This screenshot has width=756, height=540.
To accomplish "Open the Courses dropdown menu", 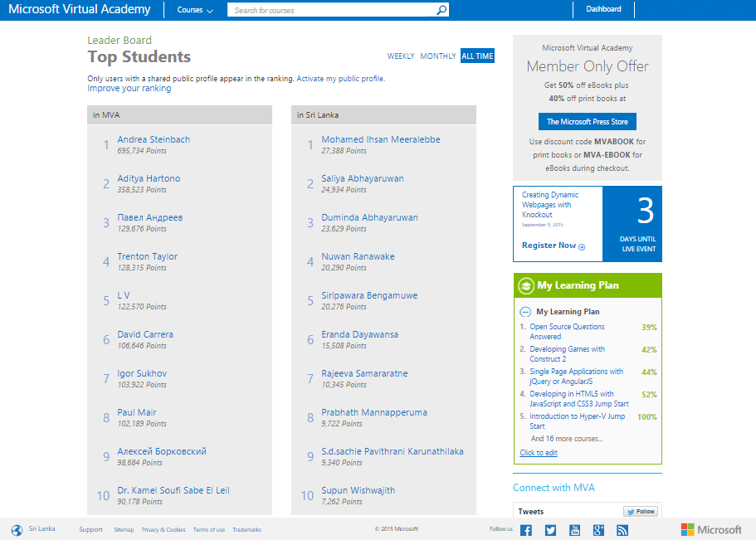I will (195, 10).
